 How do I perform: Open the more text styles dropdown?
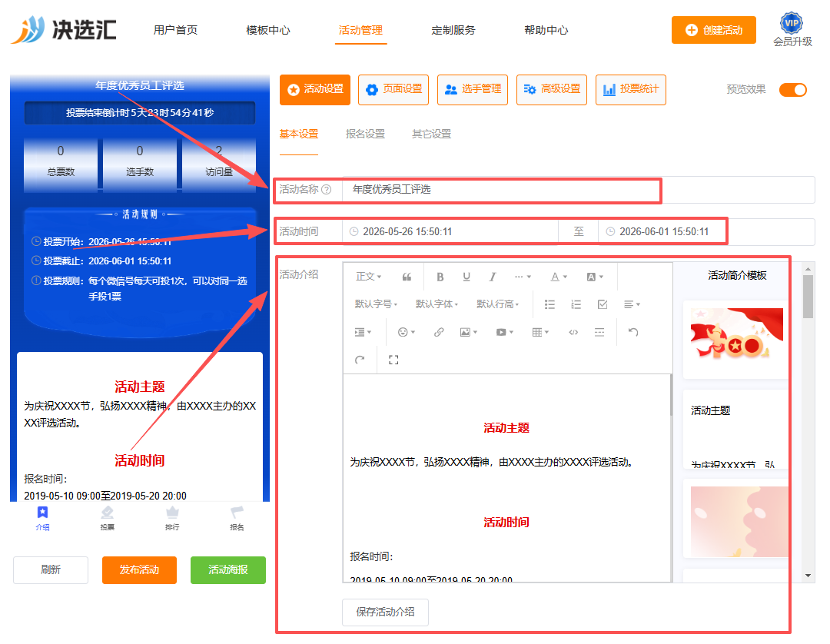(523, 277)
